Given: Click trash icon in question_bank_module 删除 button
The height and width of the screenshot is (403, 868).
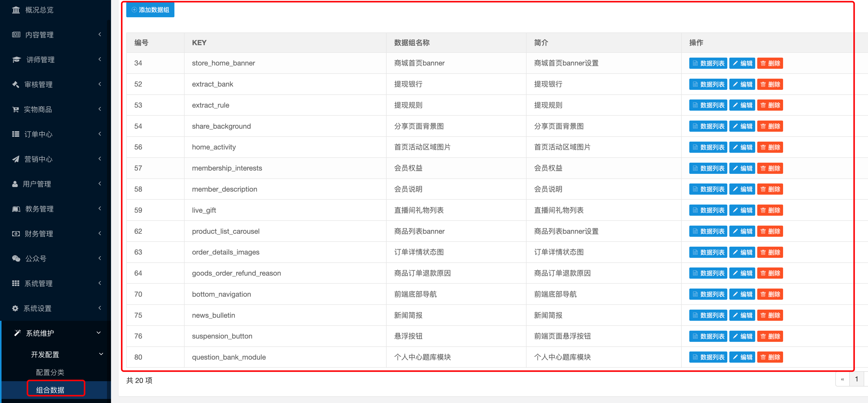Looking at the screenshot, I should click(763, 357).
